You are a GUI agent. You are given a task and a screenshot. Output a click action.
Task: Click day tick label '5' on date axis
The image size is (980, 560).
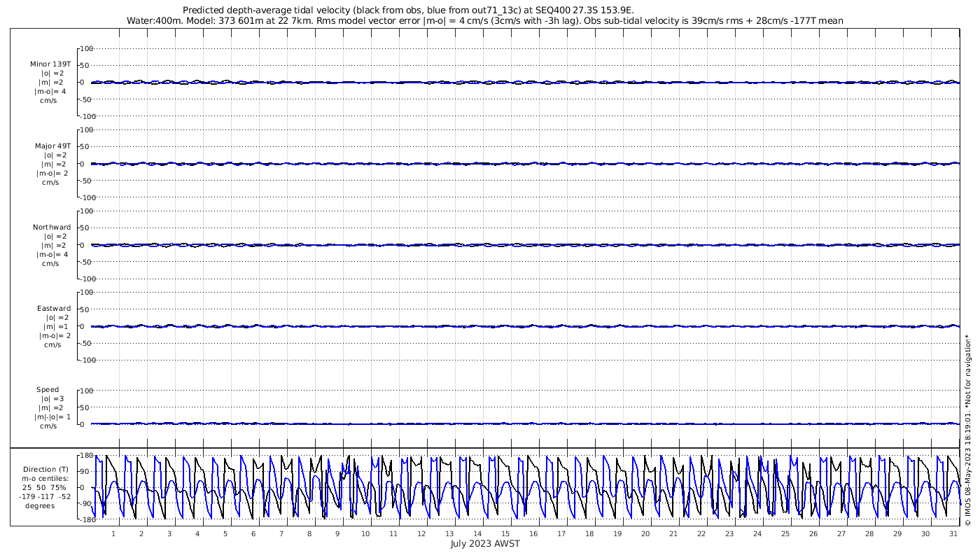click(x=225, y=533)
